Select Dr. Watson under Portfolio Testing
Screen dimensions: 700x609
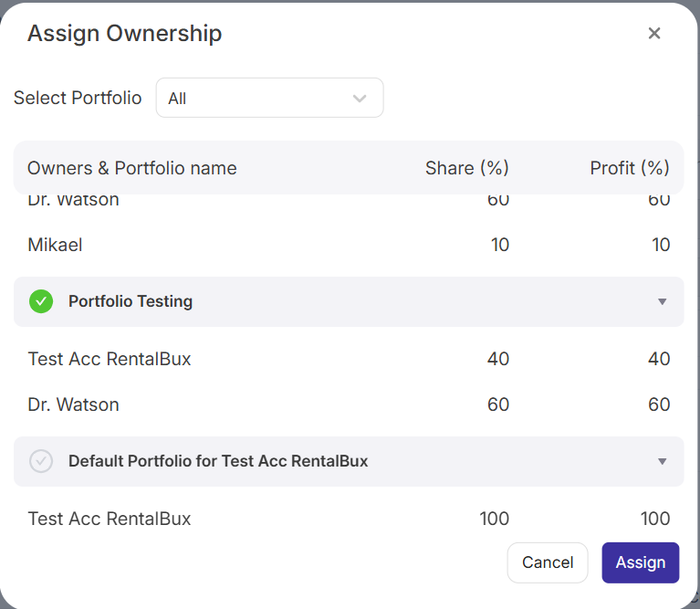73,404
